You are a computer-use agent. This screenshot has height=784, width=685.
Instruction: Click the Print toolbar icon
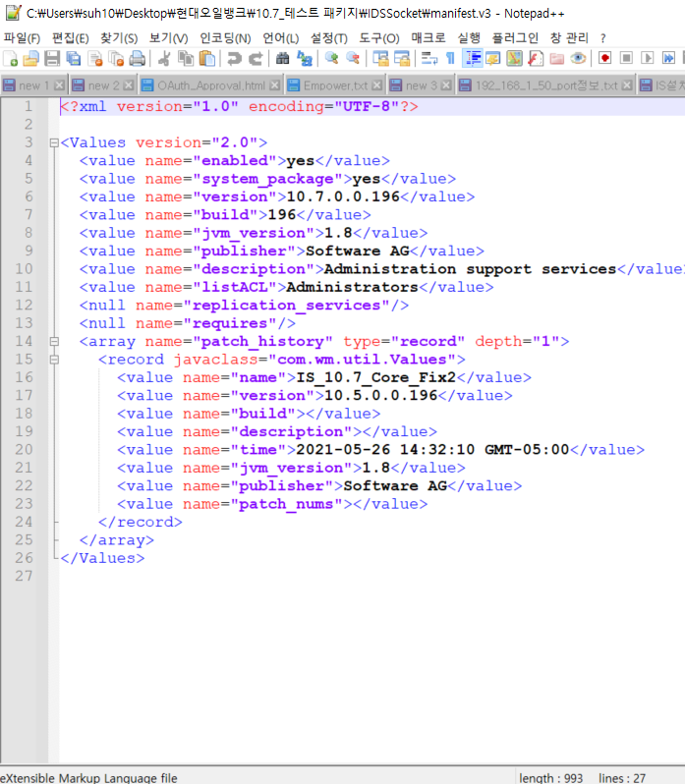(137, 59)
